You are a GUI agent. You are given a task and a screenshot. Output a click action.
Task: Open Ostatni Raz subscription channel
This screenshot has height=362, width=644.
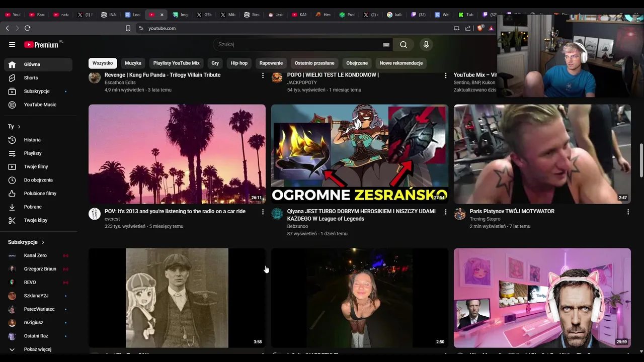point(38,336)
